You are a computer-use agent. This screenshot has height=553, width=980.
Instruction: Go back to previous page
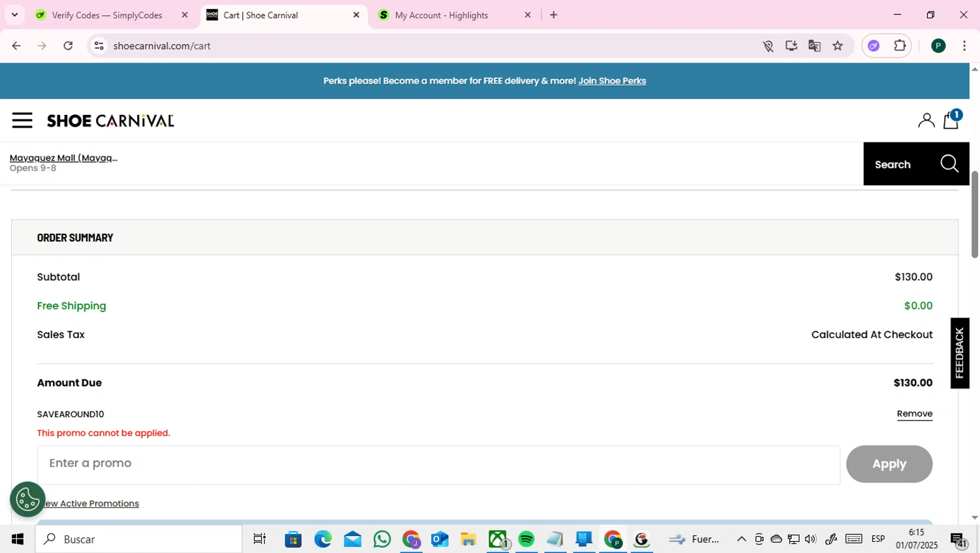point(16,46)
